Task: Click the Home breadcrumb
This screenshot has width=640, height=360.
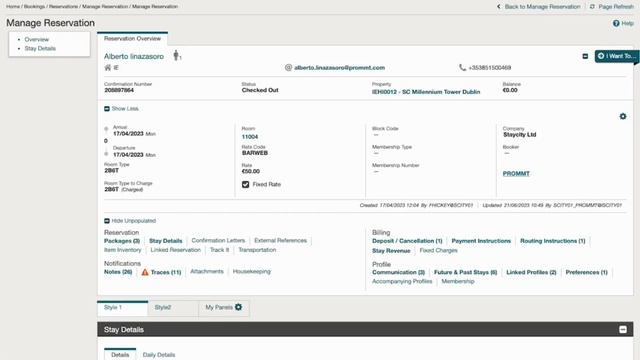Action: point(13,7)
